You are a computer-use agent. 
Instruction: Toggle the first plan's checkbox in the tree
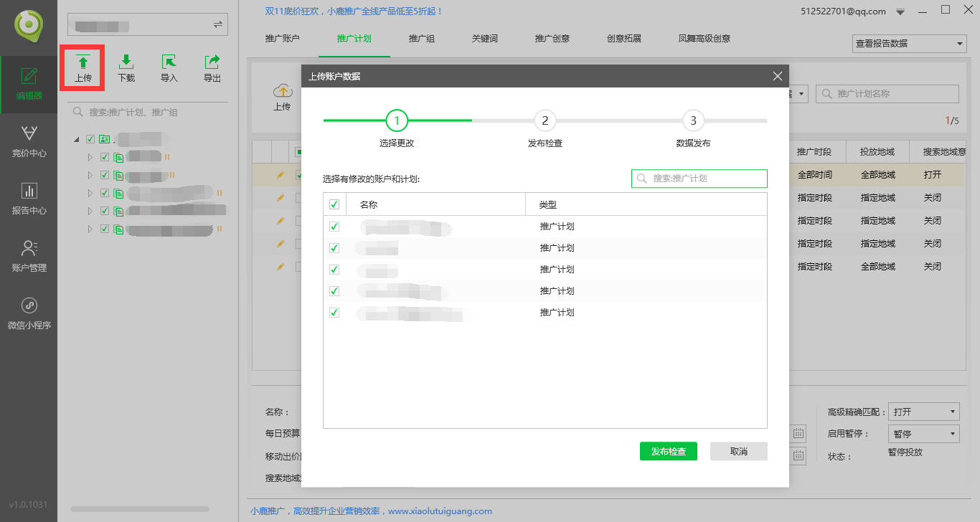pyautogui.click(x=105, y=157)
